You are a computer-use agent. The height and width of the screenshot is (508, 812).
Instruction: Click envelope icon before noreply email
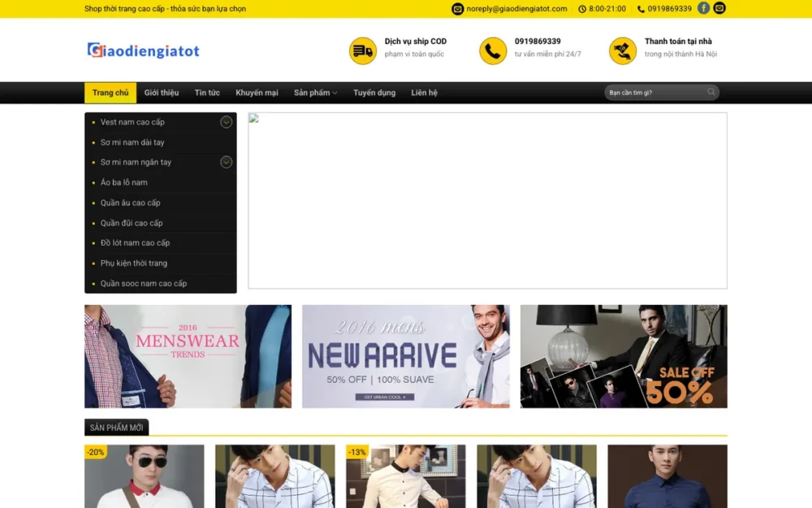point(457,9)
